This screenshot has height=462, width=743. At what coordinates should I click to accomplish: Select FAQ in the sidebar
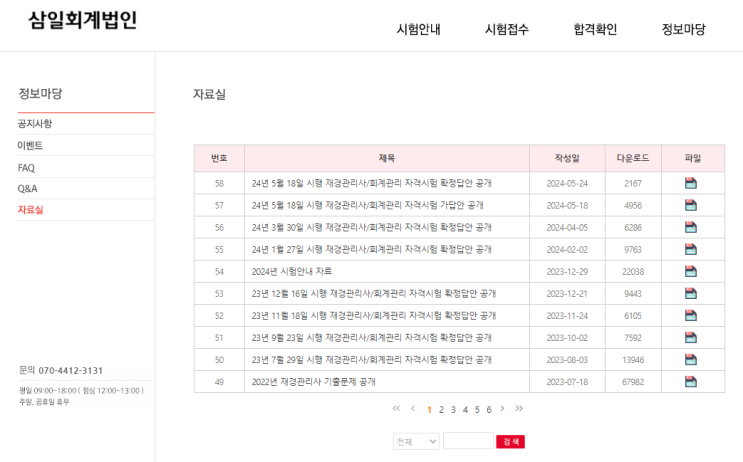(x=26, y=168)
